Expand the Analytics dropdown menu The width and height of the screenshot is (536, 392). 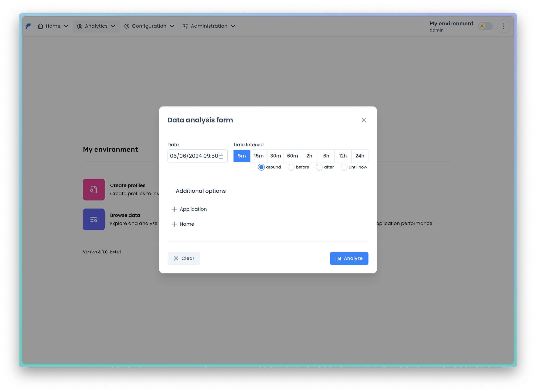[x=96, y=26]
